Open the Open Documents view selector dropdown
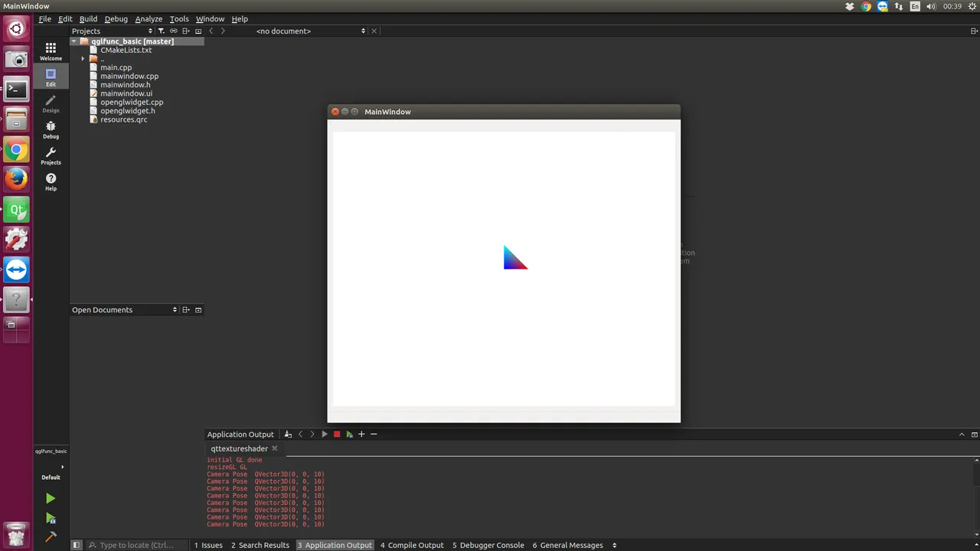 coord(125,310)
